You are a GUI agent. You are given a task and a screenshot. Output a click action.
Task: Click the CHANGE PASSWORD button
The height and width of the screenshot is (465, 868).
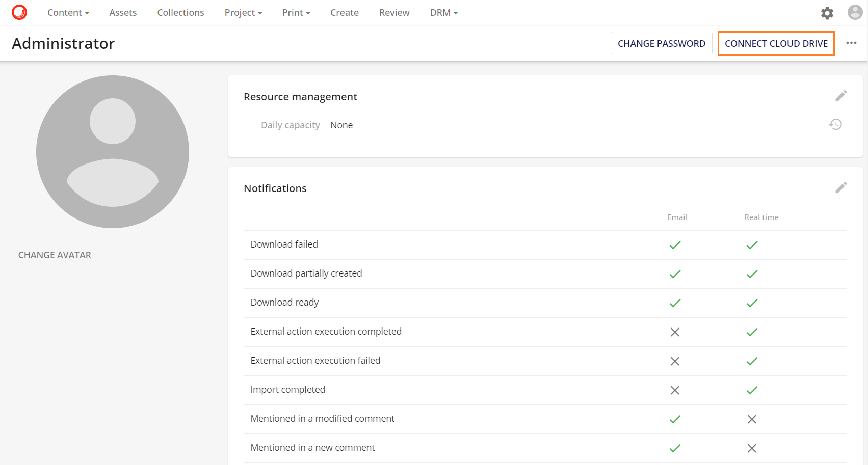661,43
